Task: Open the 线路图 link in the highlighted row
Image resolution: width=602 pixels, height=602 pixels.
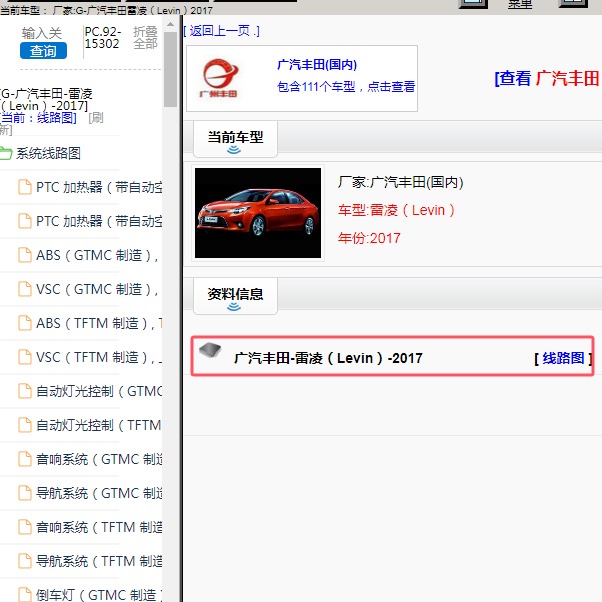Action: 563,358
